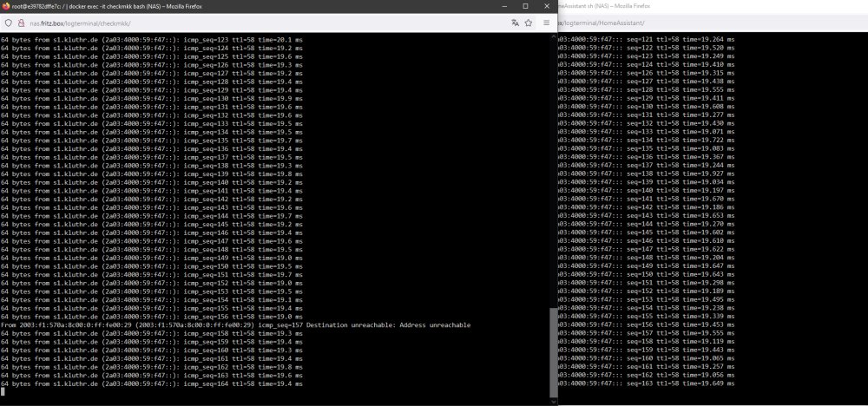Viewport: 868px width, 406px height.
Task: Focus the checkmkk logterminal address bar
Action: pos(266,23)
